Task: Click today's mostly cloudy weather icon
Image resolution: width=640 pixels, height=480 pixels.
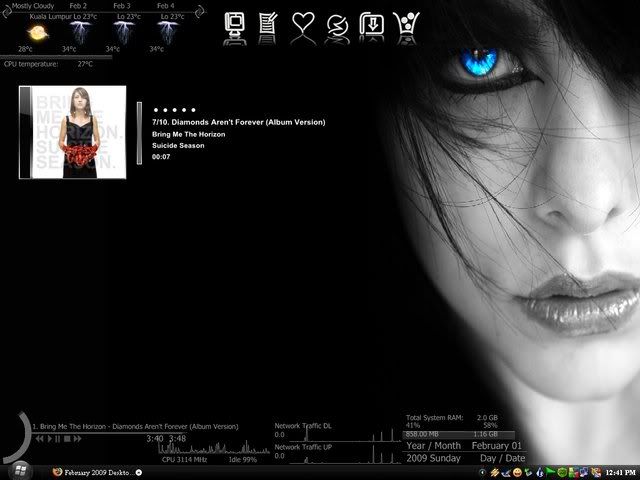Action: tap(38, 33)
